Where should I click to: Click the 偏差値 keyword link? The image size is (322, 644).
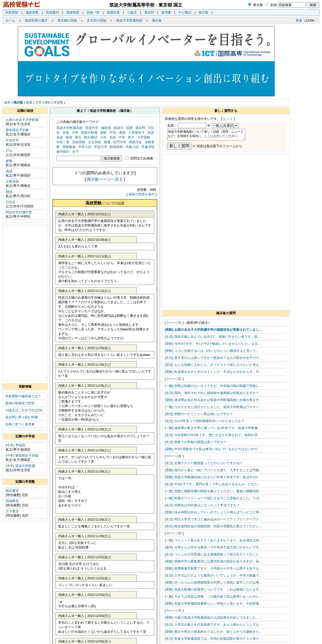[x=106, y=128]
